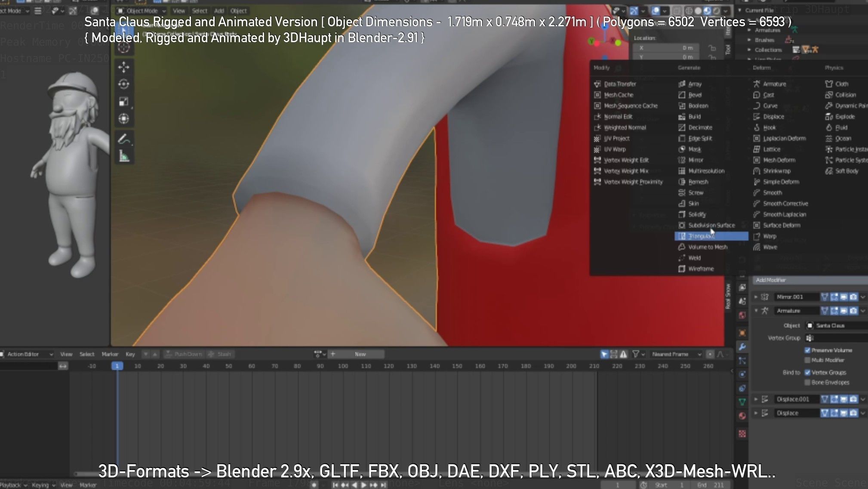Open the viewport shading options dropdown
This screenshot has width=868, height=489.
click(x=726, y=11)
